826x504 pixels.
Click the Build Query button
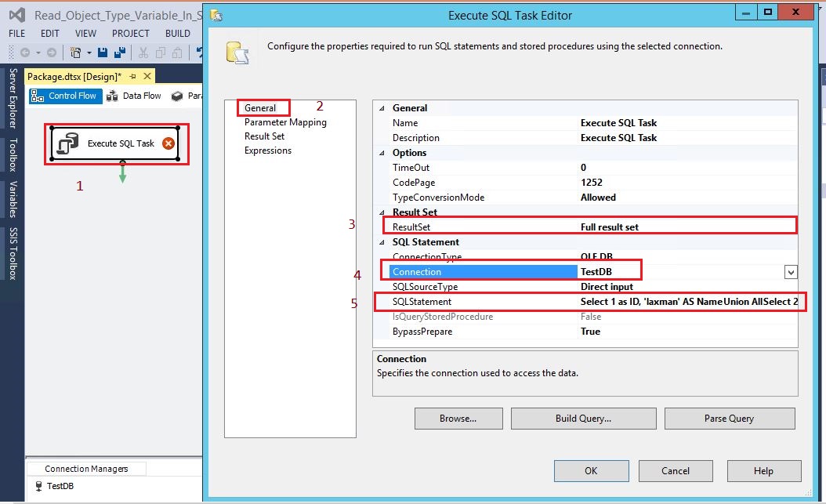click(x=583, y=419)
